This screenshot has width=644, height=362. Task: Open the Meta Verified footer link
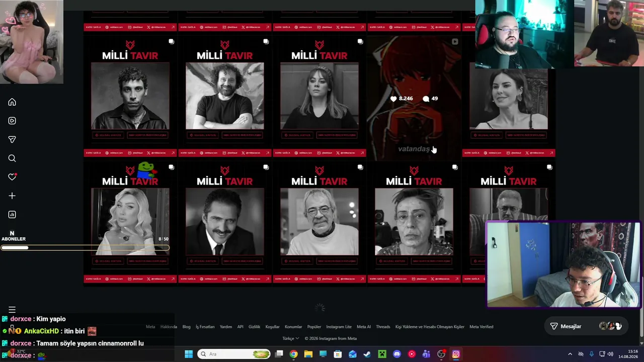click(x=481, y=327)
